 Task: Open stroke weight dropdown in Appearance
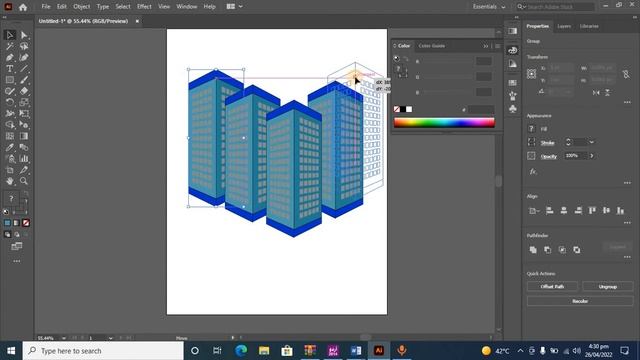click(591, 142)
